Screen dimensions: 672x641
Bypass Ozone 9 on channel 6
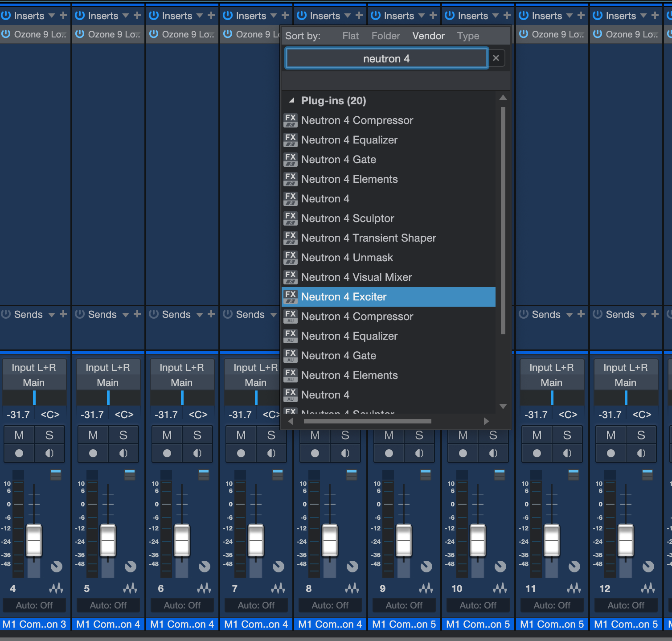tap(154, 34)
